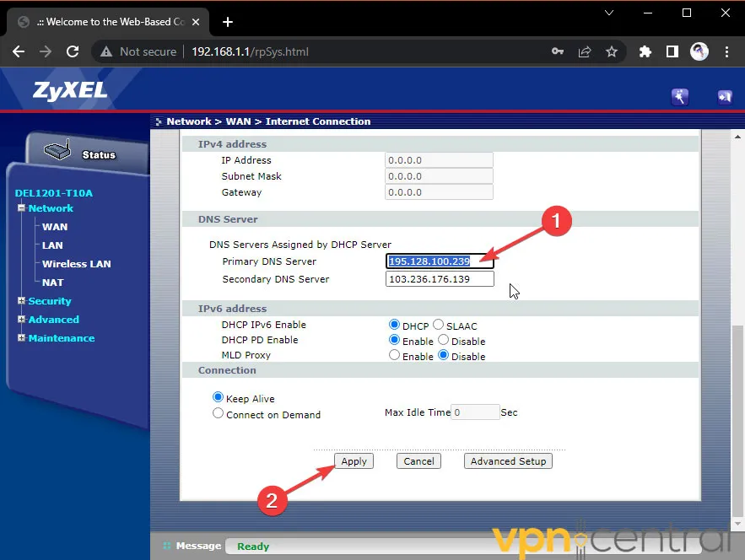This screenshot has width=745, height=560.
Task: Click the saved passwords key icon
Action: [x=558, y=51]
